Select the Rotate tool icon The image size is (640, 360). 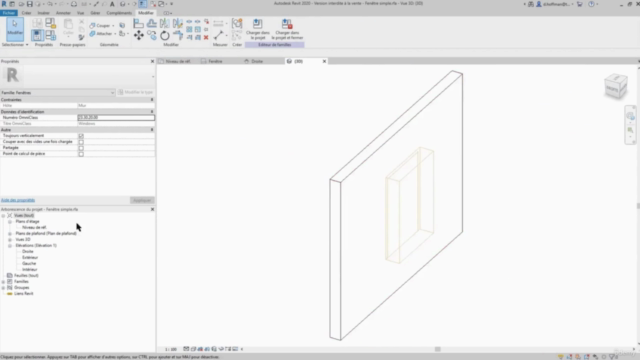164,35
